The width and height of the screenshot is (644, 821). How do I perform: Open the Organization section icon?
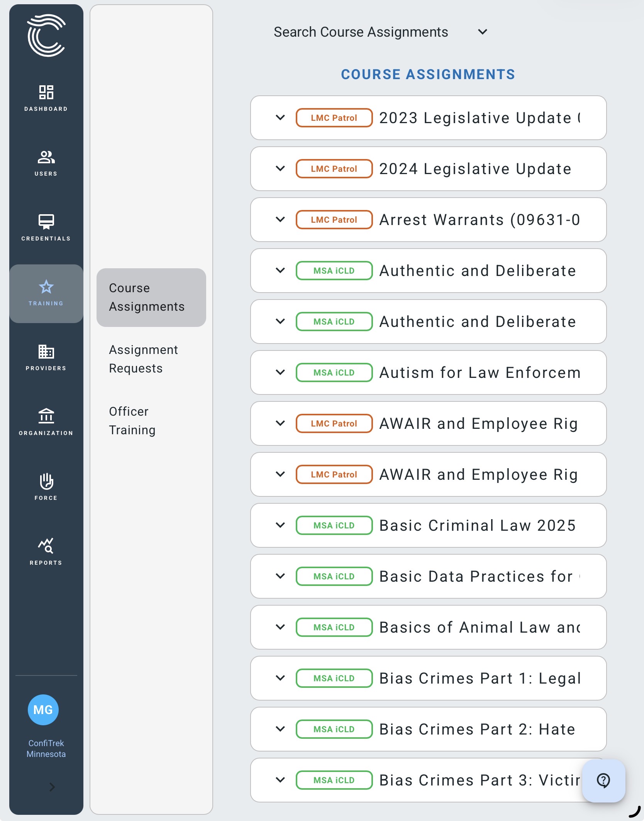point(46,416)
